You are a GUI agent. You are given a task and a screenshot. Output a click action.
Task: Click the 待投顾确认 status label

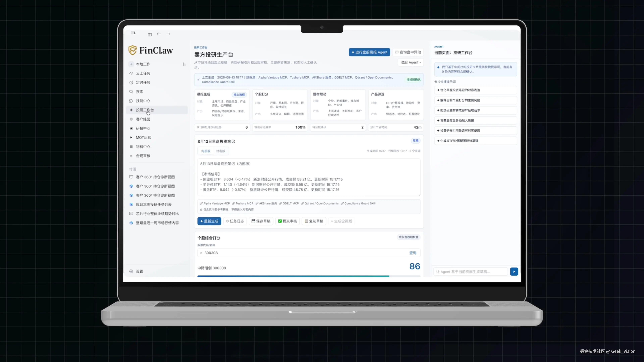coord(414,80)
